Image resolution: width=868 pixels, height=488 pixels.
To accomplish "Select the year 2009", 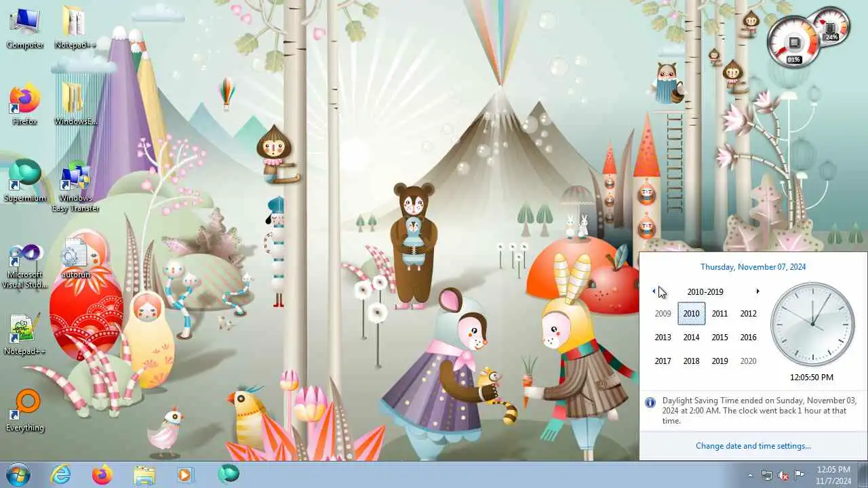I will [x=663, y=314].
